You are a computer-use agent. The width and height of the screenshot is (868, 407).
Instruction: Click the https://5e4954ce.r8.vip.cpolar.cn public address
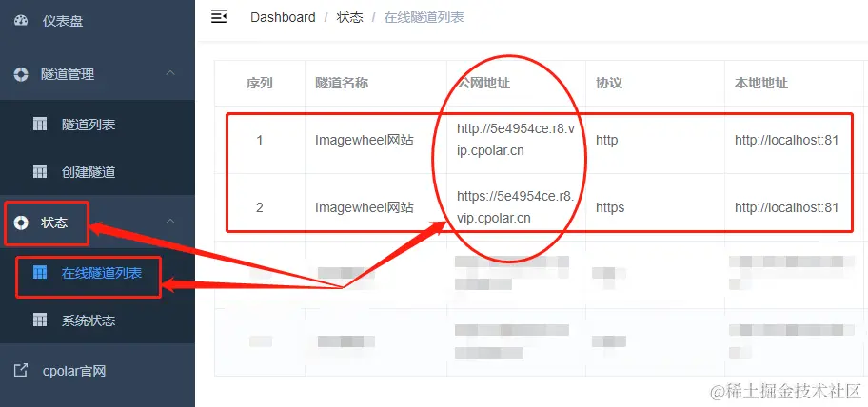[x=516, y=207]
